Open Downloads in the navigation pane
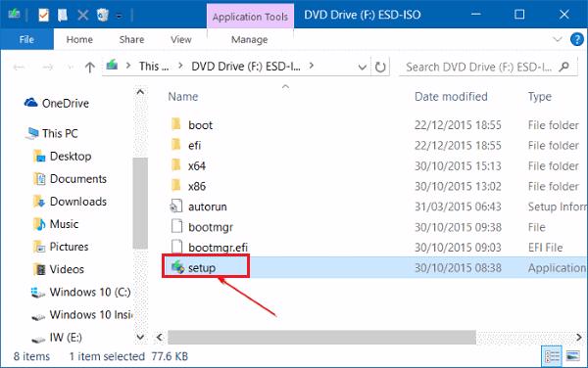588x368 pixels. (71, 202)
